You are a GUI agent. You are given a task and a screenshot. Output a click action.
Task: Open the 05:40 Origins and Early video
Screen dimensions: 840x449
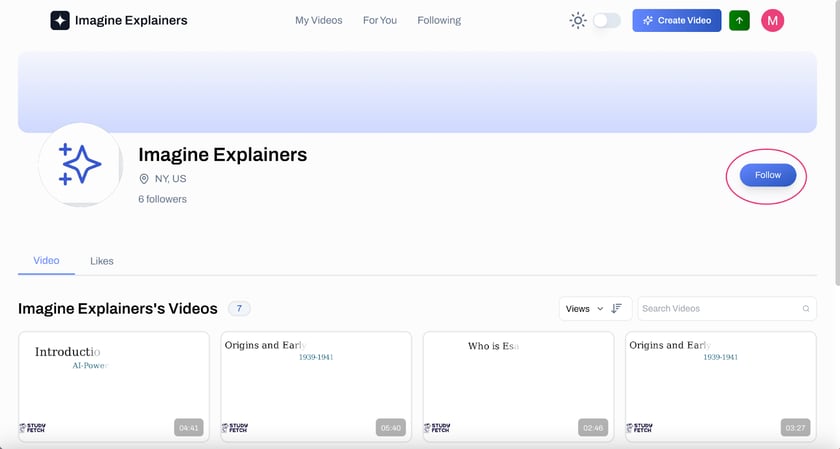(316, 386)
